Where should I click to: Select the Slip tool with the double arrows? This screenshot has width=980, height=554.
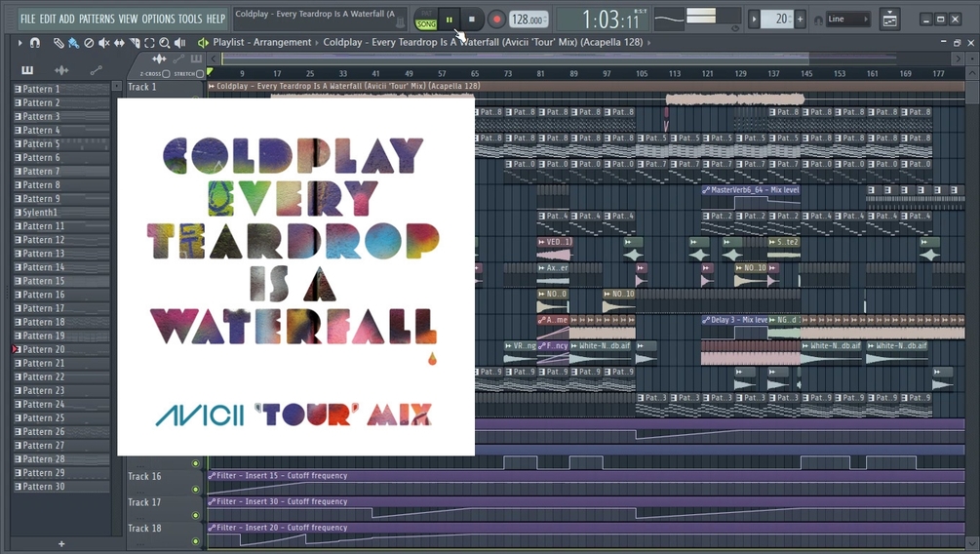coord(119,43)
